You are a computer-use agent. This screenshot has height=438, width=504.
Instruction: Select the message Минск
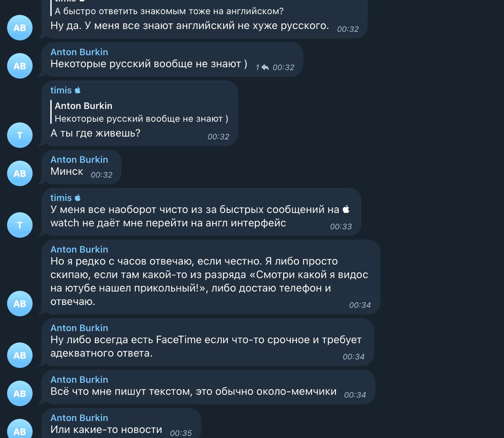point(67,171)
